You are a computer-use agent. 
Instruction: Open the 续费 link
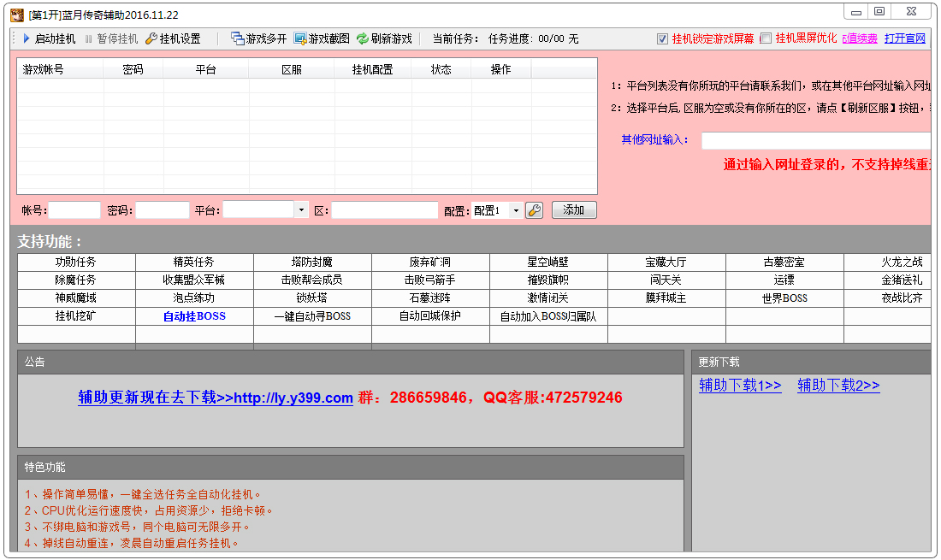pyautogui.click(x=860, y=38)
